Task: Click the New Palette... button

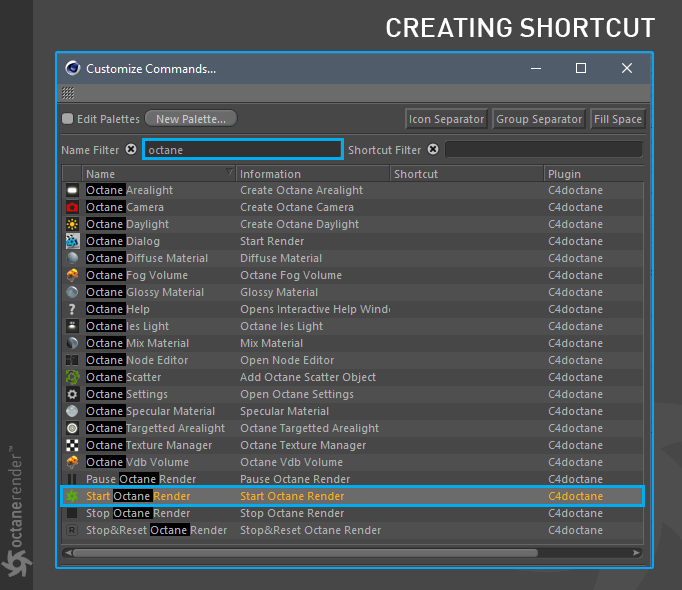Action: 191,119
